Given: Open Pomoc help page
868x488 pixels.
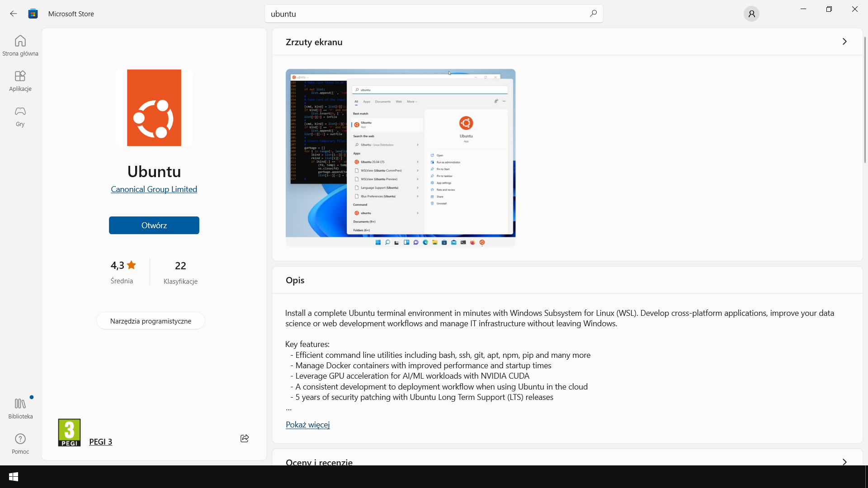Looking at the screenshot, I should point(20,443).
